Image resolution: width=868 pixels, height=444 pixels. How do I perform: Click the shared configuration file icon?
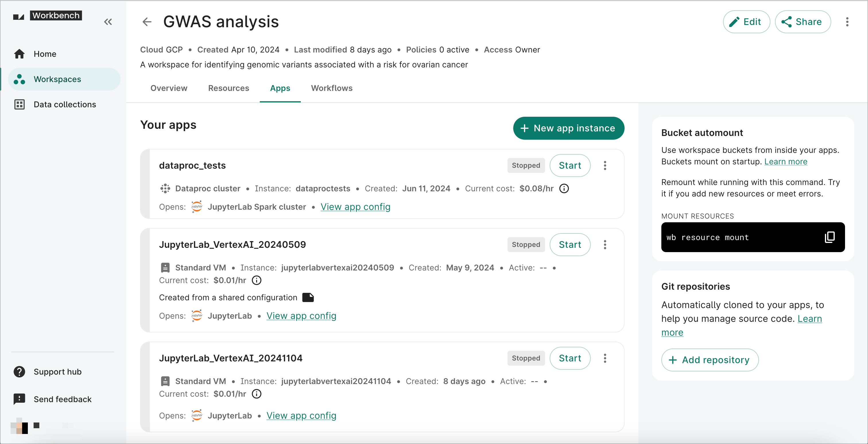coord(308,297)
